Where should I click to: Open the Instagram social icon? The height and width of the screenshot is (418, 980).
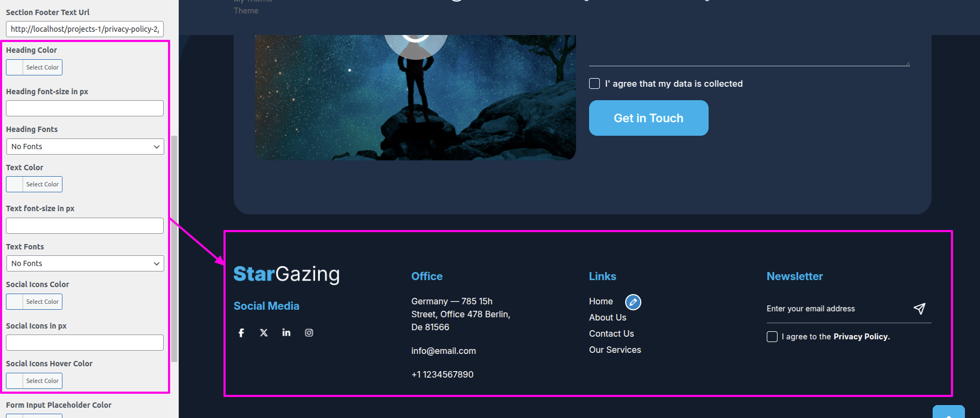point(309,333)
